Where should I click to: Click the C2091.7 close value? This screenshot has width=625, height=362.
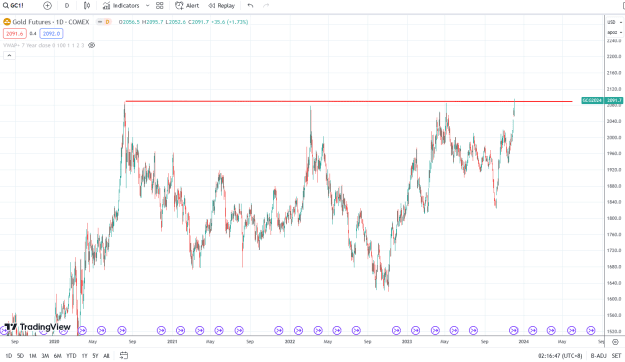click(x=199, y=22)
